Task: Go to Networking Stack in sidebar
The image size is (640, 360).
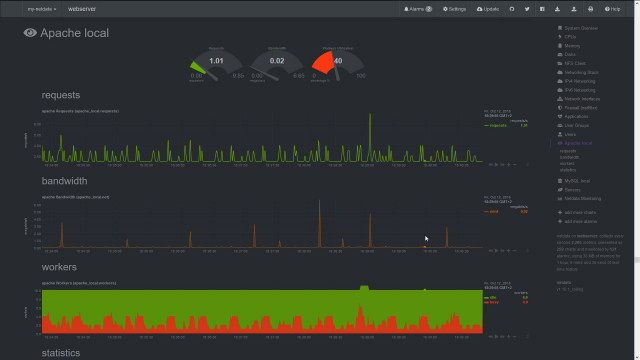Action: 578,72
